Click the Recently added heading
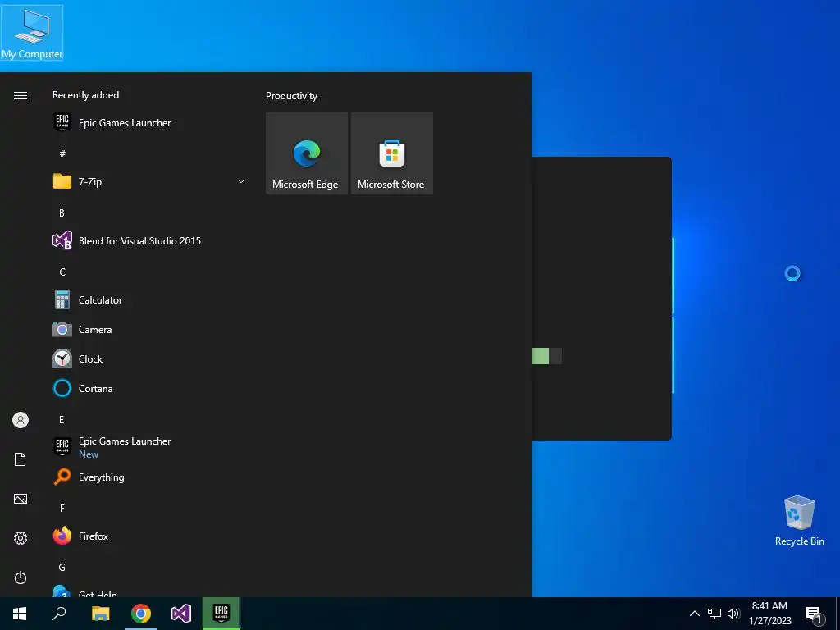 (x=85, y=95)
